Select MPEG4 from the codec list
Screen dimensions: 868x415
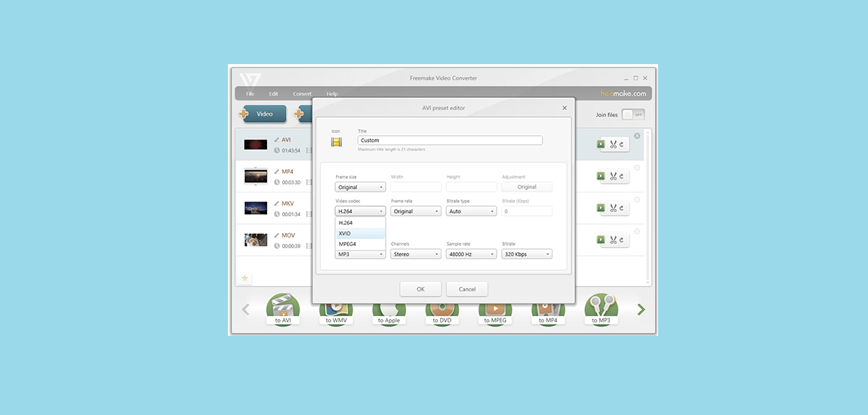coord(360,244)
